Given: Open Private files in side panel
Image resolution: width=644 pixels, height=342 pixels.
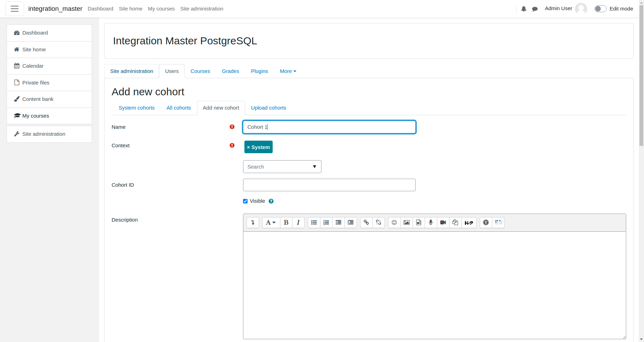Looking at the screenshot, I should pyautogui.click(x=49, y=83).
